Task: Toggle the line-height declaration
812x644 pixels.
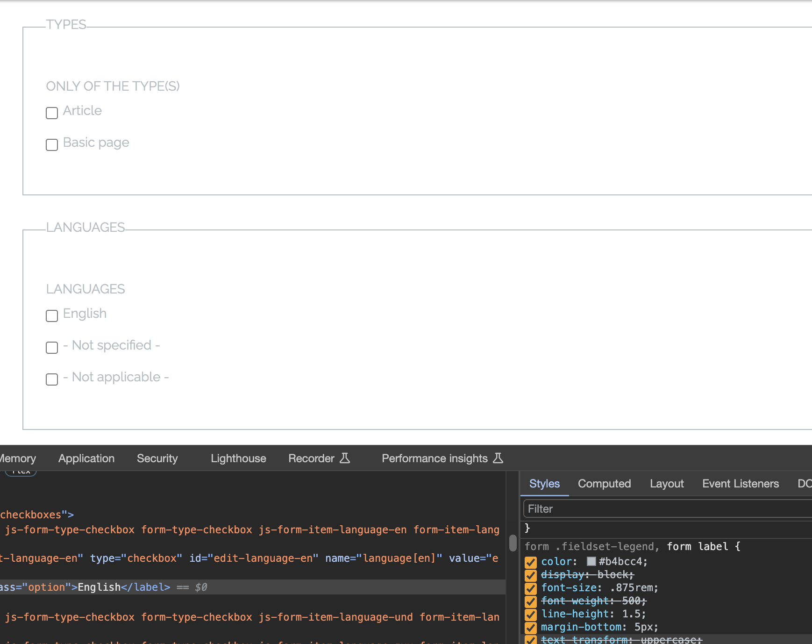Action: point(530,615)
